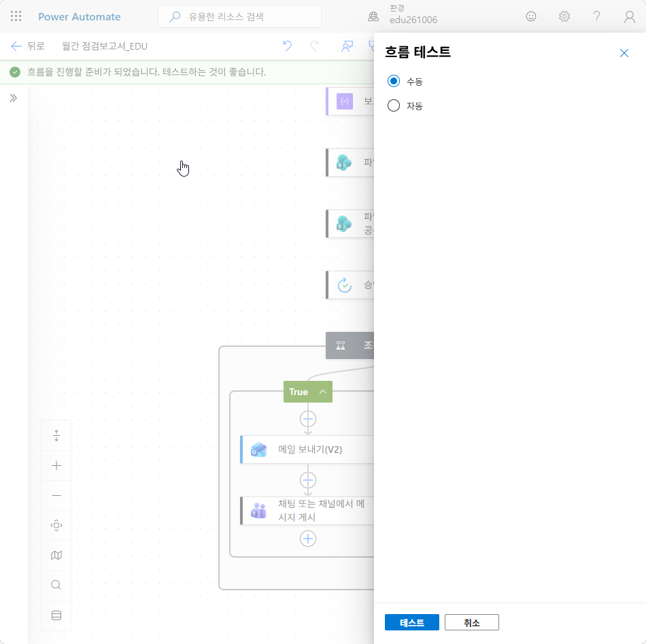Select the condition action icon
The width and height of the screenshot is (646, 644).
coord(341,345)
